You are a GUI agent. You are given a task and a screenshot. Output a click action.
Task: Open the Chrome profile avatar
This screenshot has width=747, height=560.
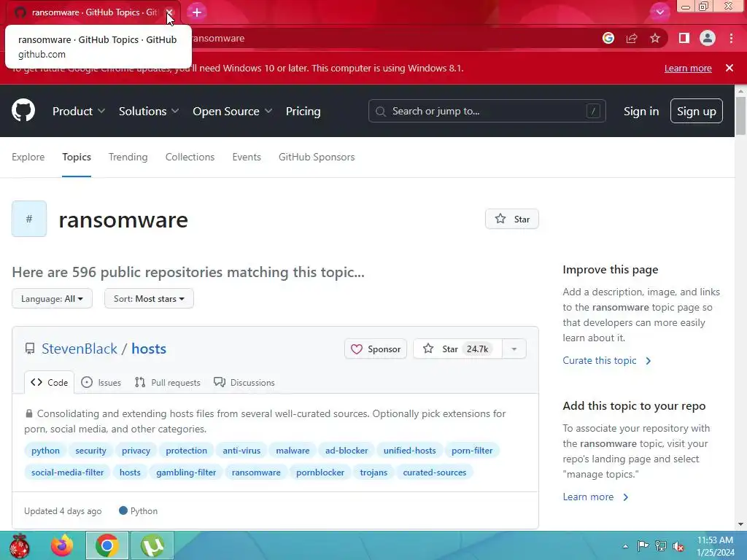pos(708,38)
